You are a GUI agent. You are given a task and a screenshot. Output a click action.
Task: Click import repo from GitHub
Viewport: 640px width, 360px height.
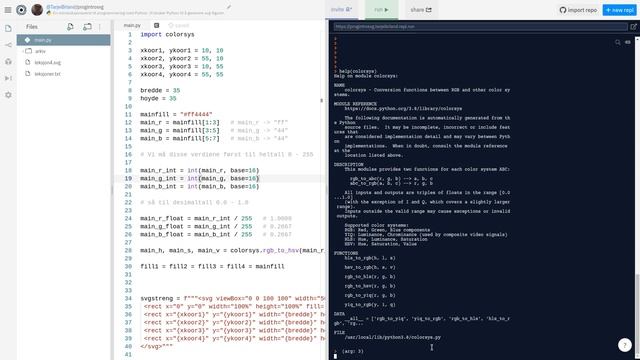pos(578,10)
